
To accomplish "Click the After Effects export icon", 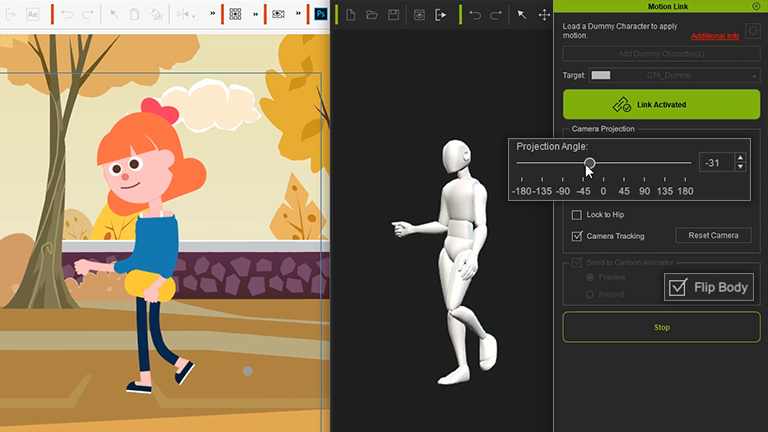I will pyautogui.click(x=32, y=14).
